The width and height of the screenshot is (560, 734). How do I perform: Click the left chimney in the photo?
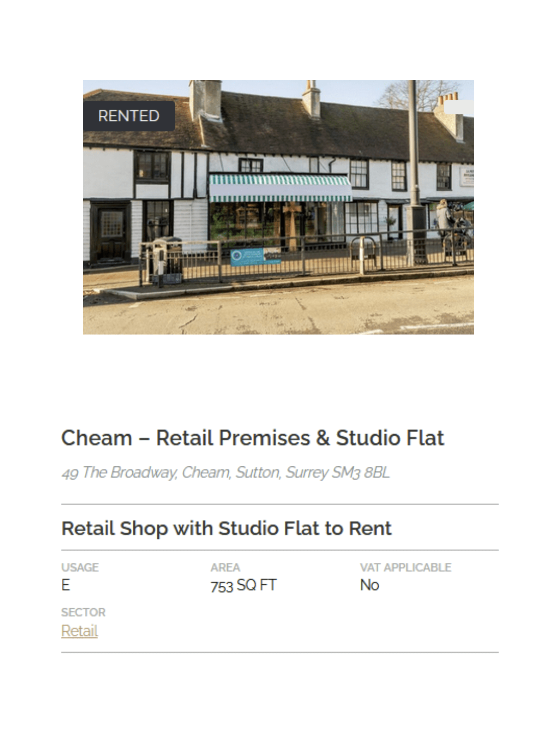[205, 100]
